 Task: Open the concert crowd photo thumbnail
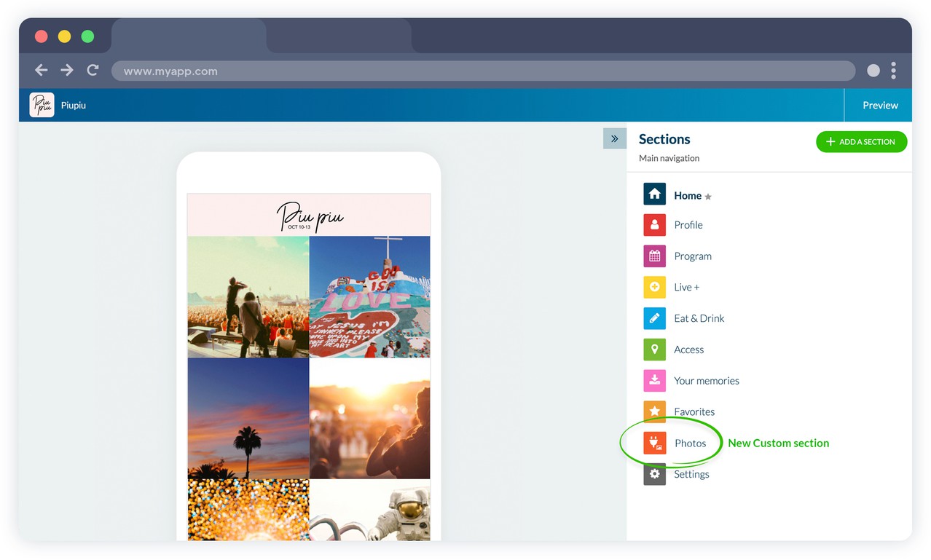pos(248,297)
